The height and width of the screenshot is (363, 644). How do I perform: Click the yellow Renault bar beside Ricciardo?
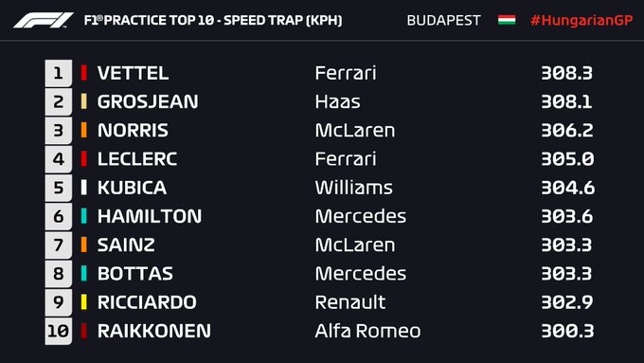coord(83,302)
